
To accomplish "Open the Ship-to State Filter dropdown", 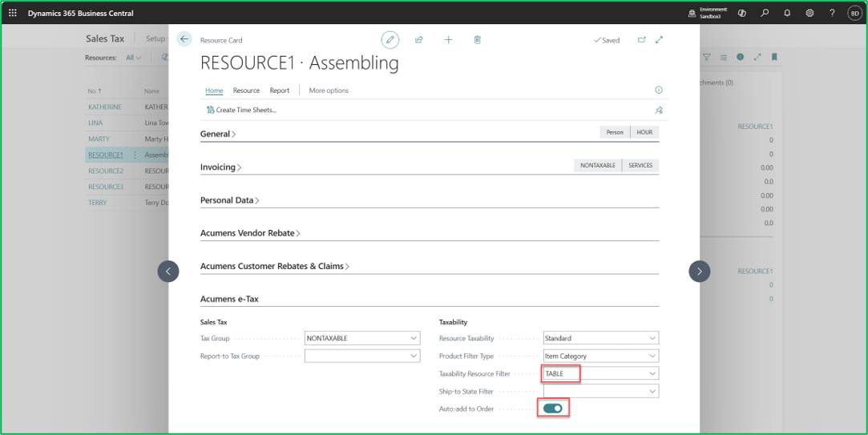I will click(x=652, y=391).
